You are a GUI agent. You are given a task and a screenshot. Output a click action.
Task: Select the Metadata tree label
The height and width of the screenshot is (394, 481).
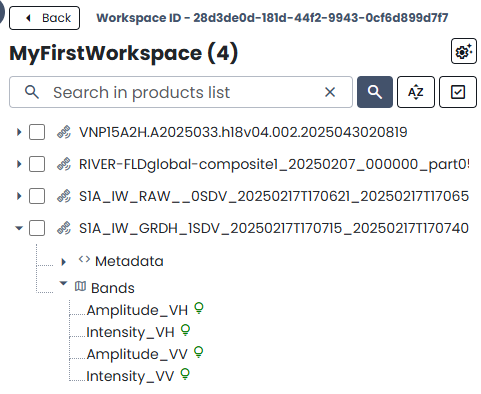coord(129,261)
